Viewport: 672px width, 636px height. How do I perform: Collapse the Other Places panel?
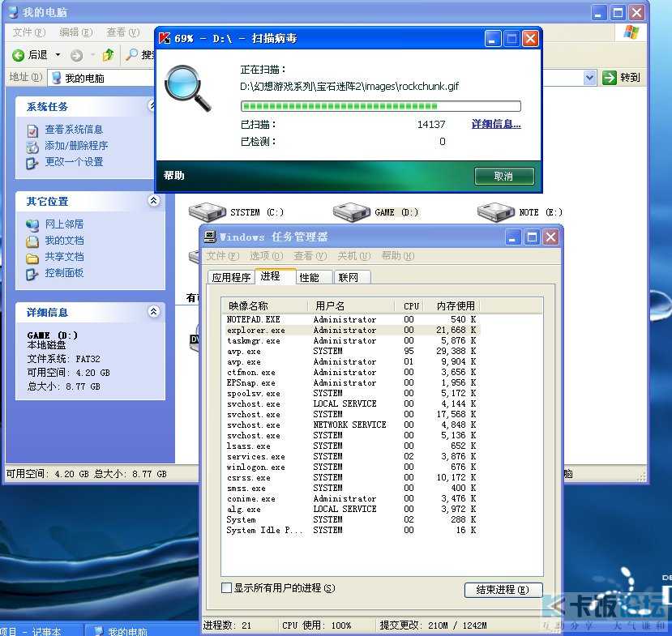pos(154,200)
